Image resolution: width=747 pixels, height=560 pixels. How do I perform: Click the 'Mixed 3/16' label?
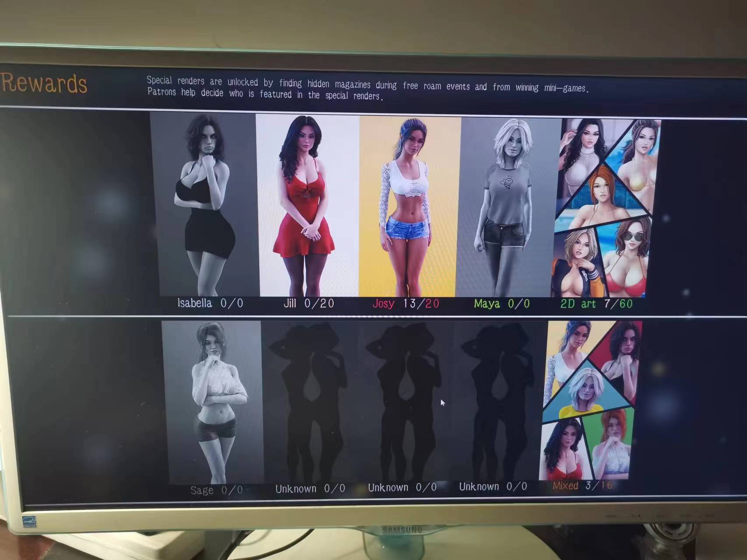coord(582,486)
